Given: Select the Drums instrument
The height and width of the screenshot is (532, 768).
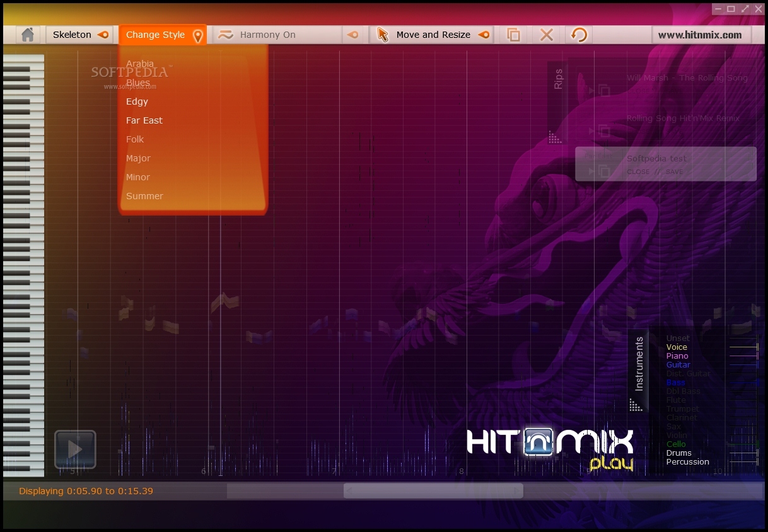Looking at the screenshot, I should pos(679,453).
